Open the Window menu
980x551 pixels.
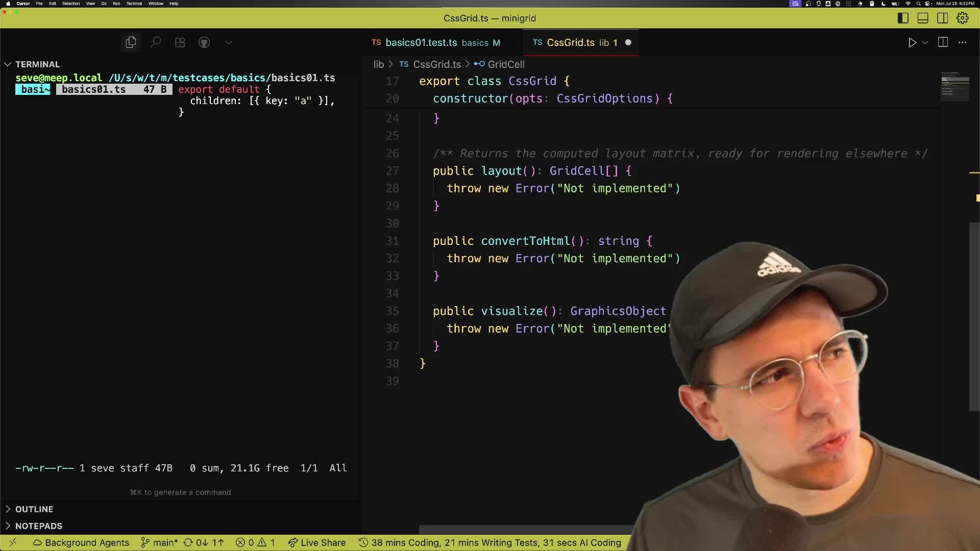tap(156, 4)
